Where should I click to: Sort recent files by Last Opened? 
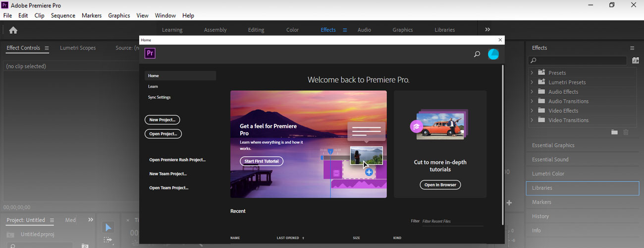point(290,238)
